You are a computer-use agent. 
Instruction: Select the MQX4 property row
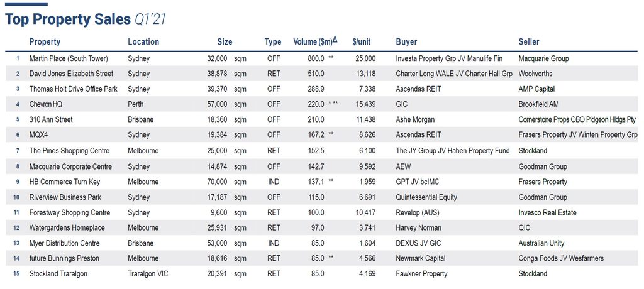point(322,135)
